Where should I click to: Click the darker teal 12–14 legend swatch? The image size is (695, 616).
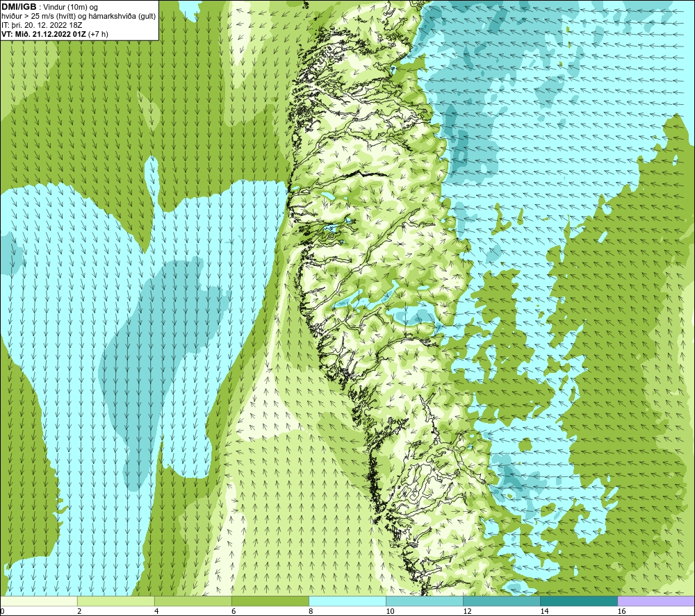tap(502, 601)
